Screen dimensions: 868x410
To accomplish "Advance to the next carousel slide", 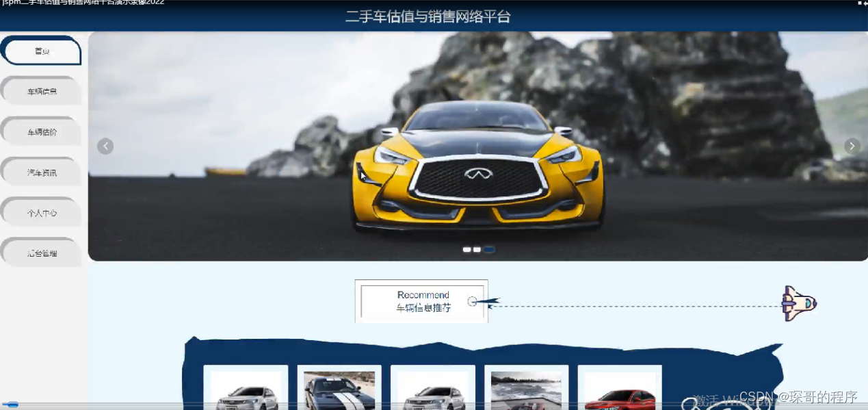I will [852, 146].
